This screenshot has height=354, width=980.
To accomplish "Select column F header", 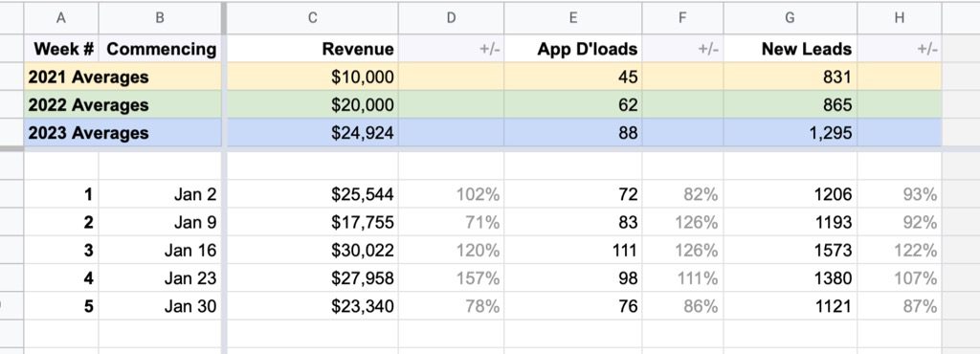I will 683,18.
